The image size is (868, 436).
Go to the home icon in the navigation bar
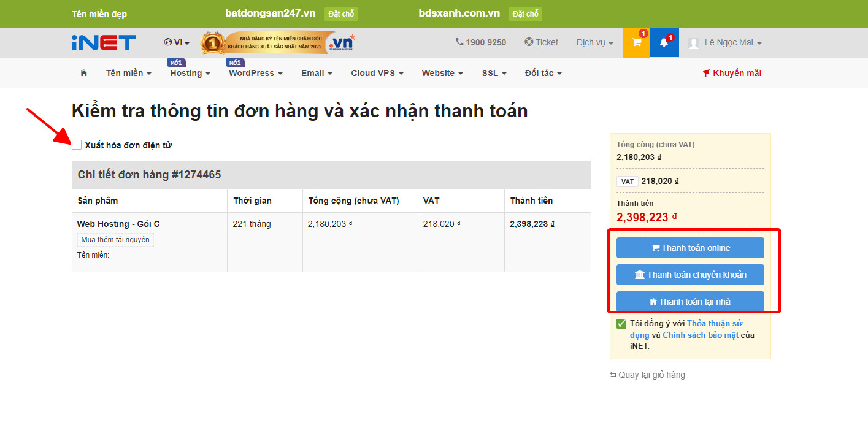[x=84, y=73]
